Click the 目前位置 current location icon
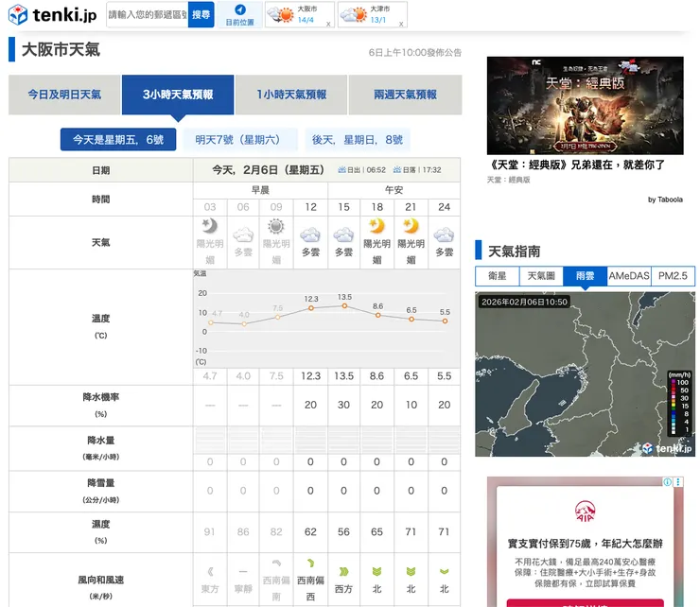This screenshot has height=607, width=700. click(240, 9)
